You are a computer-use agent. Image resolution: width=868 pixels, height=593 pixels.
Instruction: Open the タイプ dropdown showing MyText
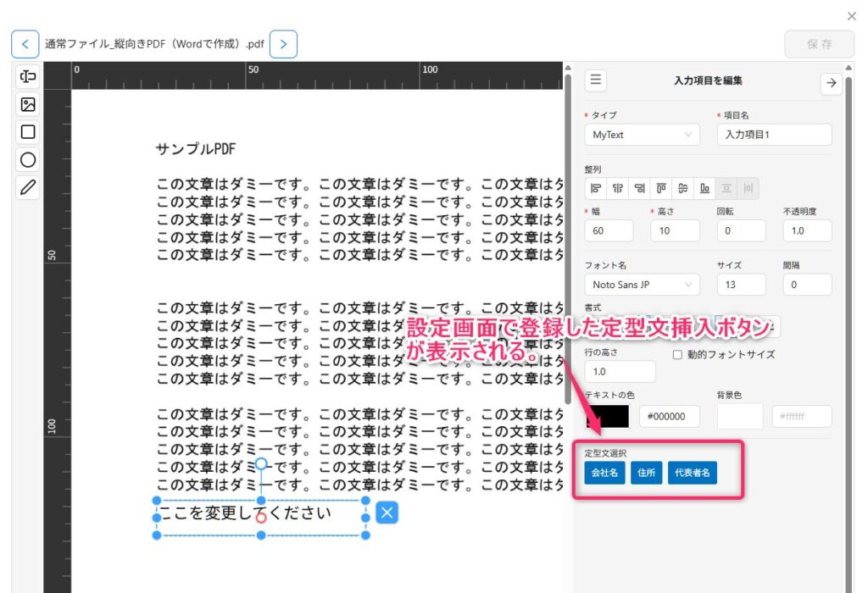(642, 135)
